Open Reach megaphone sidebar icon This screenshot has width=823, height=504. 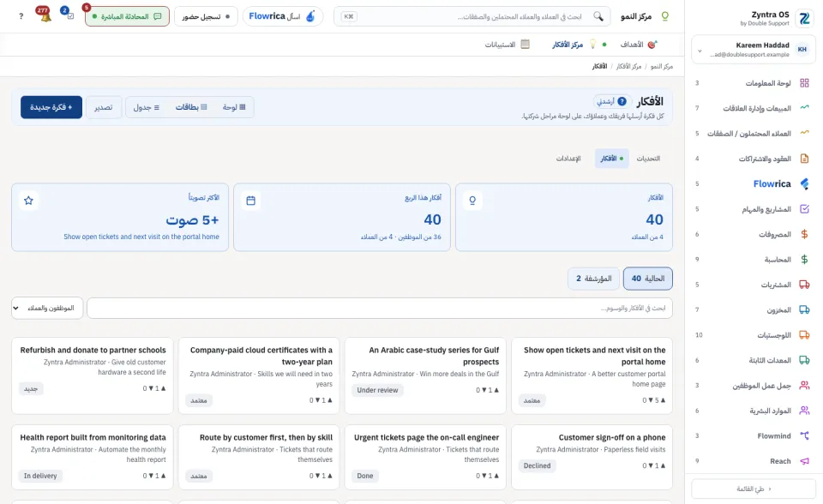pos(804,461)
